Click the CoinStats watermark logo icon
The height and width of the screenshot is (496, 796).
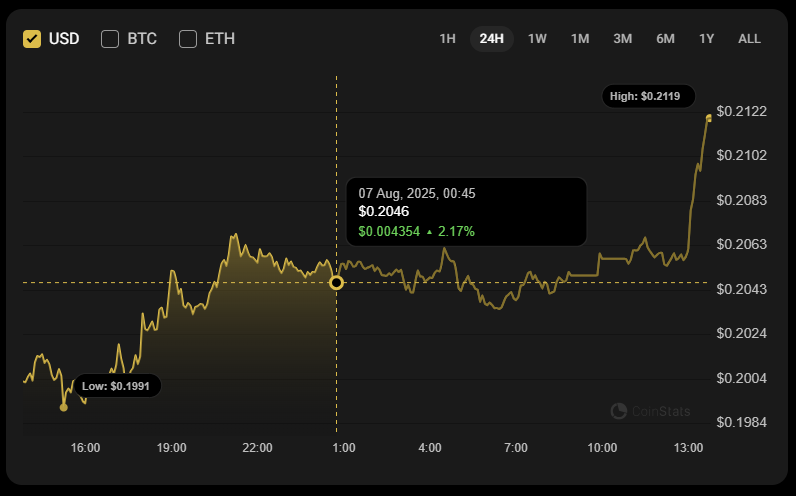[x=619, y=411]
